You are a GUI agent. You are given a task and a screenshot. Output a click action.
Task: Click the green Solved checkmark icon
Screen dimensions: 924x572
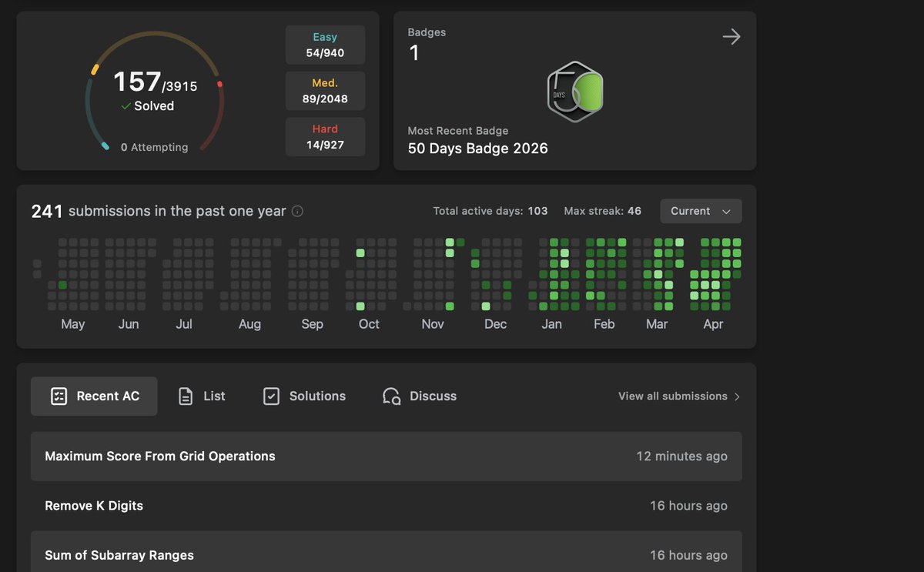[126, 106]
